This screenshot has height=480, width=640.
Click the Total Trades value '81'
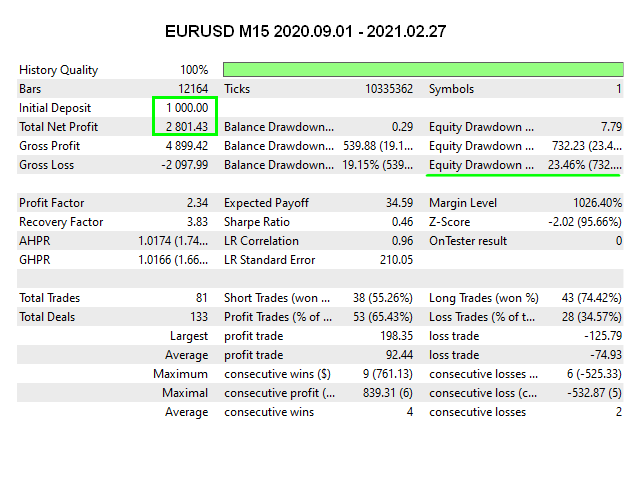point(202,298)
